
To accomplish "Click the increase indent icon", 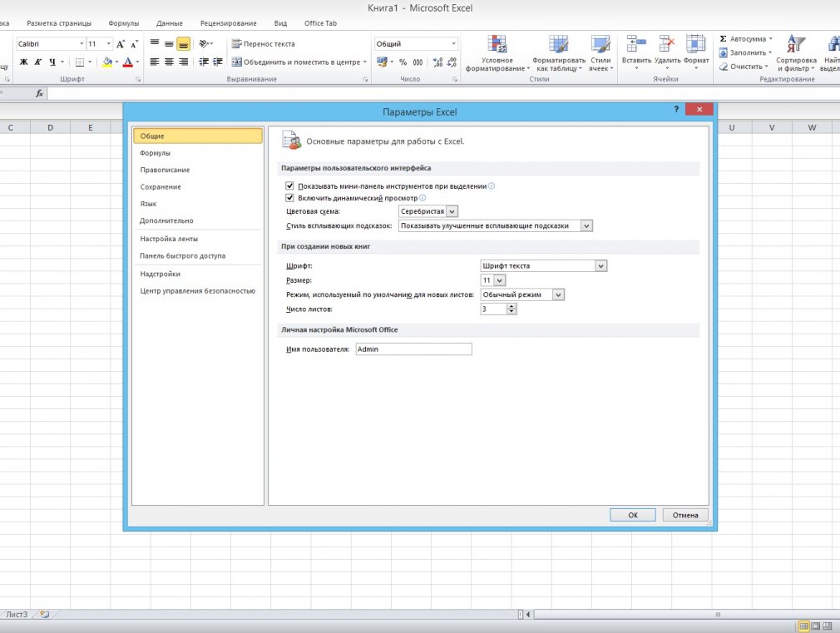I will [x=218, y=62].
